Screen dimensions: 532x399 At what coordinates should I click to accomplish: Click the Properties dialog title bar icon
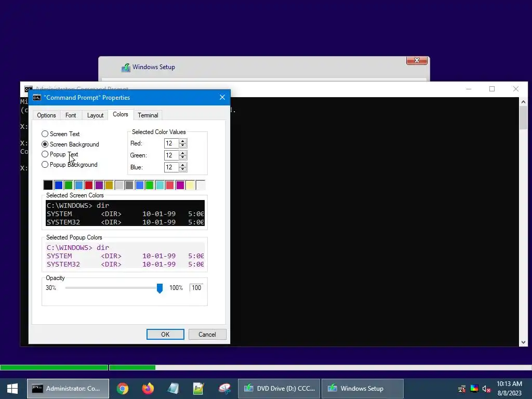pos(37,98)
